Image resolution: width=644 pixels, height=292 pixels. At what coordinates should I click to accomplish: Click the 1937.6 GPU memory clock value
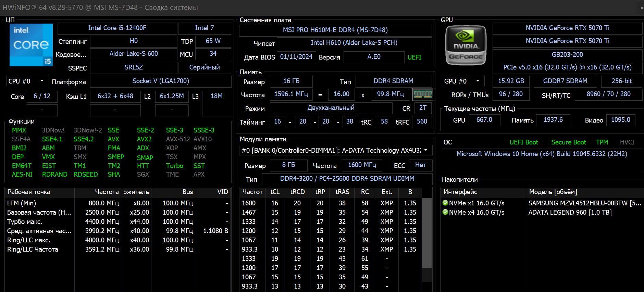pyautogui.click(x=553, y=120)
